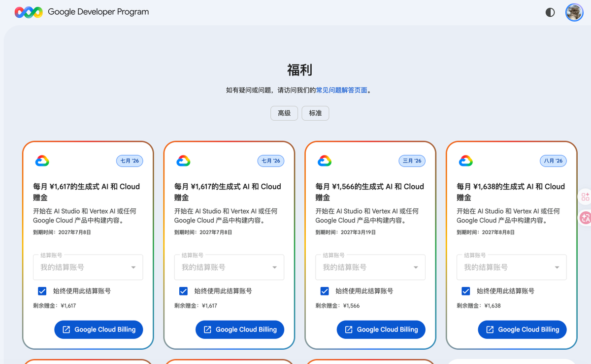Screen dimensions: 591x364
Task: Click 到期时间：2027年3月19日 text
Action: pos(346,232)
